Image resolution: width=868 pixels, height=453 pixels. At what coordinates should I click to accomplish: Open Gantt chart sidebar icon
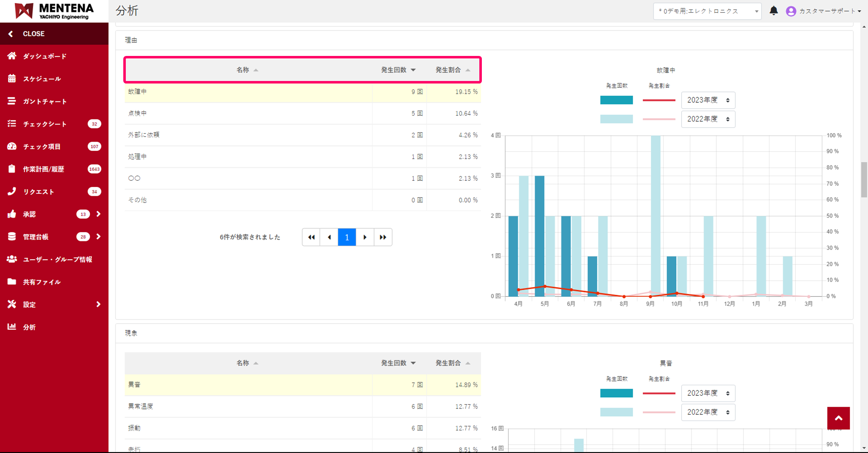pyautogui.click(x=12, y=101)
